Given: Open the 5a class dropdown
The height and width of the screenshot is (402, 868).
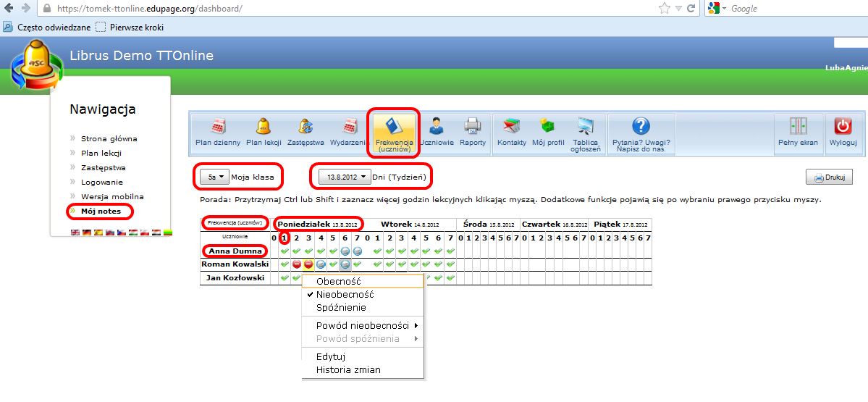Looking at the screenshot, I should tap(215, 177).
